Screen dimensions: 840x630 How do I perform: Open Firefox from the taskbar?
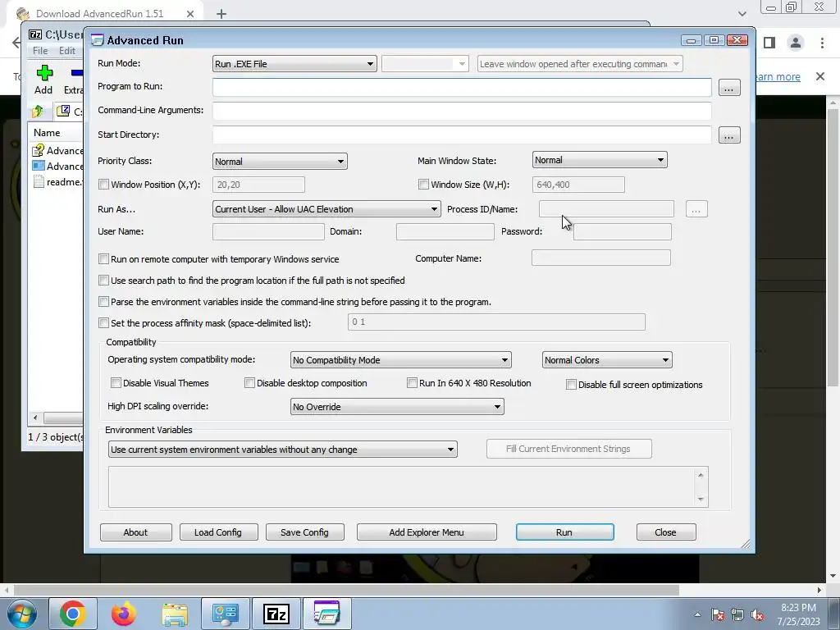(124, 614)
